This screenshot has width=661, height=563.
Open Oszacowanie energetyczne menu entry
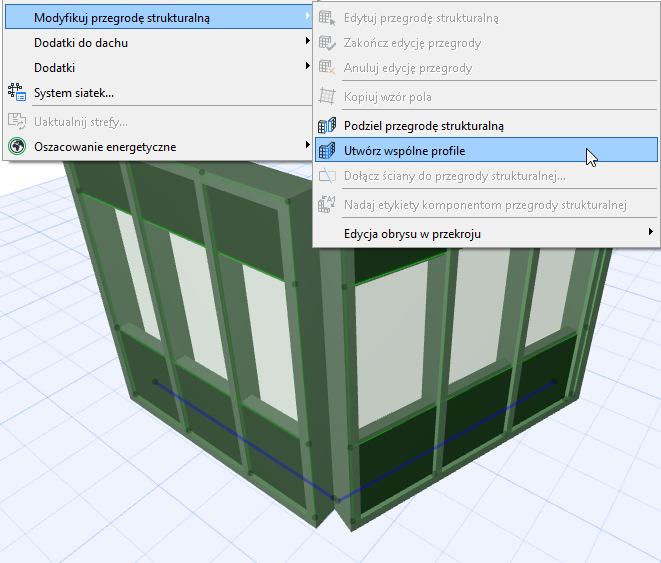click(105, 147)
